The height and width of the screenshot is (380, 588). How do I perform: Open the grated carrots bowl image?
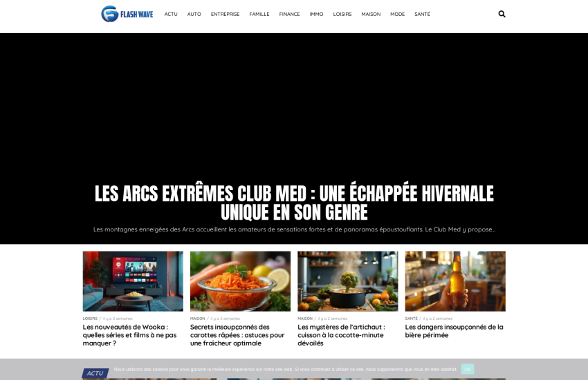coord(240,281)
